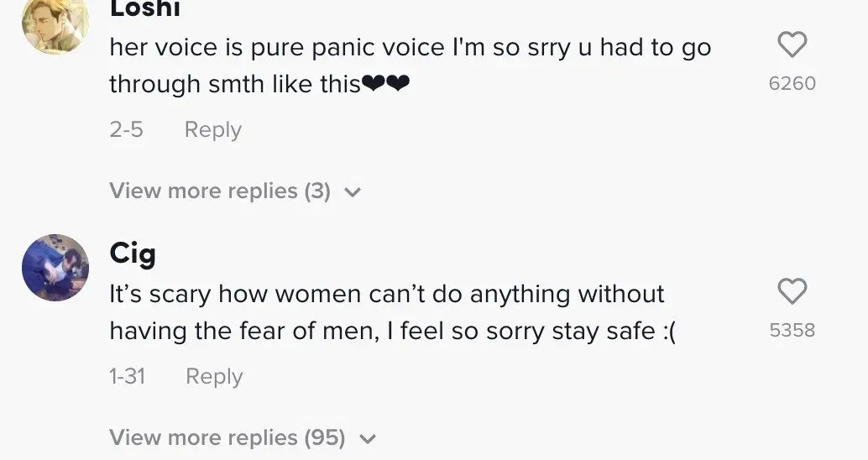Screen dimensions: 868x460
Task: Click Cig's comment text about fear of men
Action: pyautogui.click(x=386, y=295)
